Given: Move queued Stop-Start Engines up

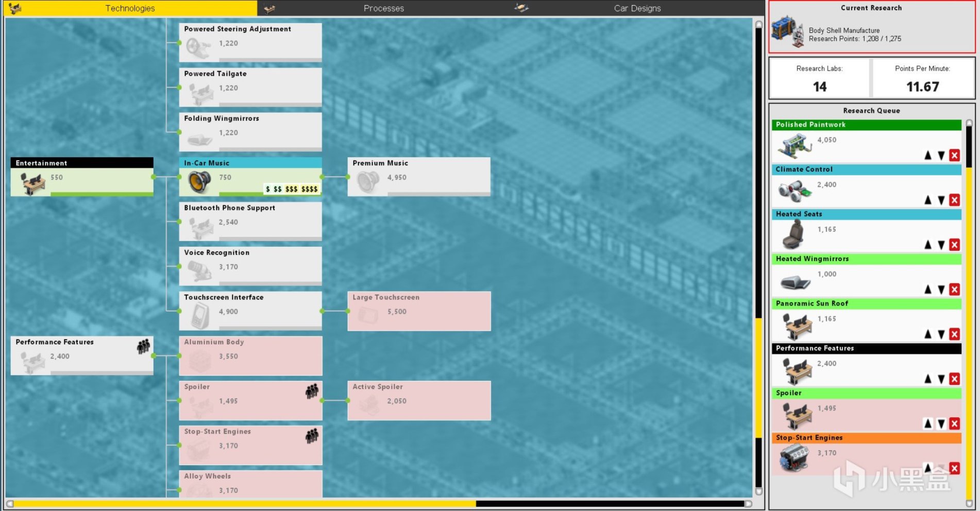Looking at the screenshot, I should [x=928, y=468].
